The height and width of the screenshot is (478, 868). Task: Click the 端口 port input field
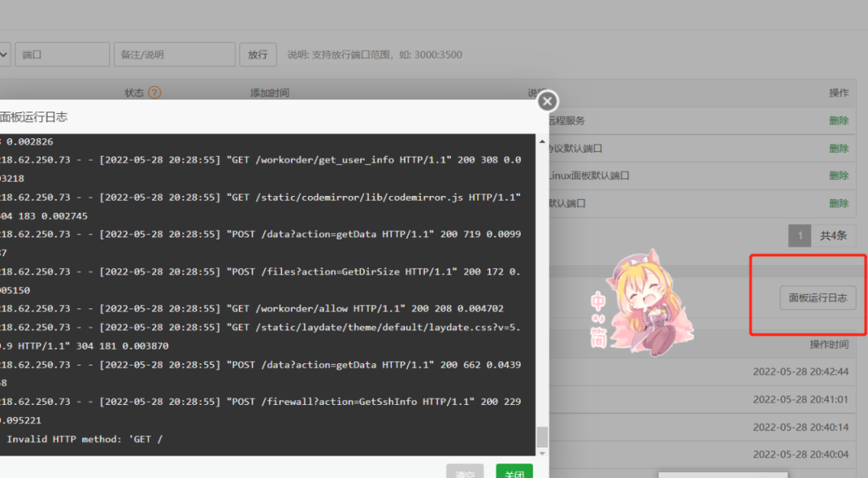click(x=62, y=54)
